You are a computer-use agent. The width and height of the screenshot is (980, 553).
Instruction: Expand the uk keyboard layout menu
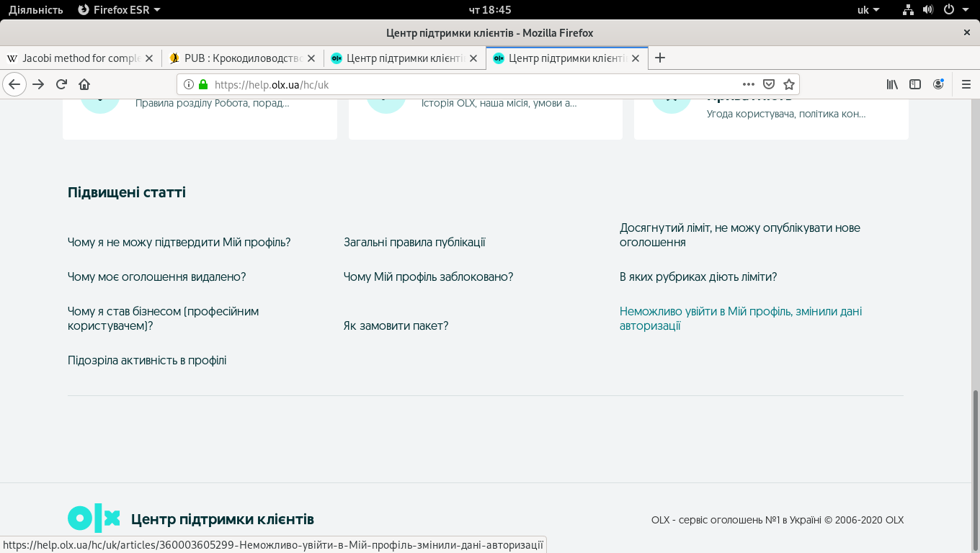[868, 10]
